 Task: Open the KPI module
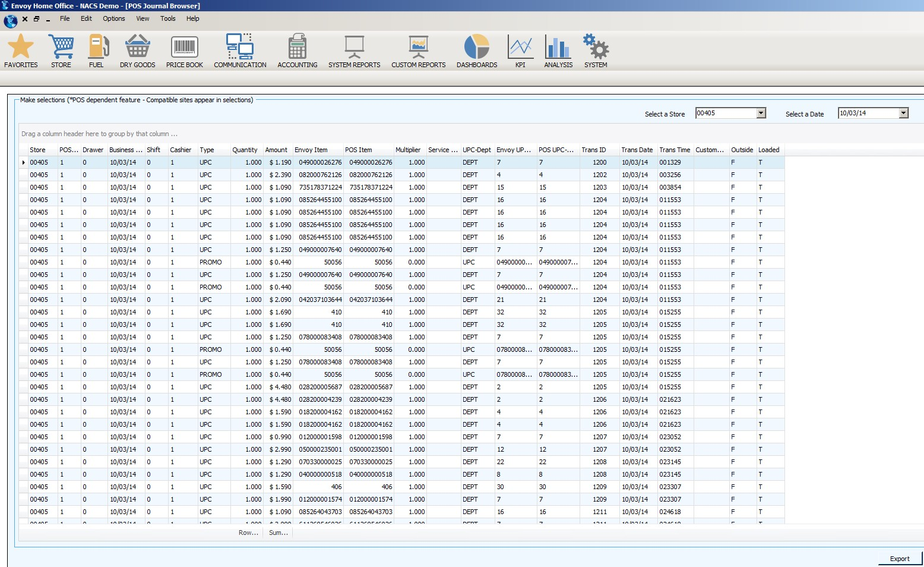(520, 50)
